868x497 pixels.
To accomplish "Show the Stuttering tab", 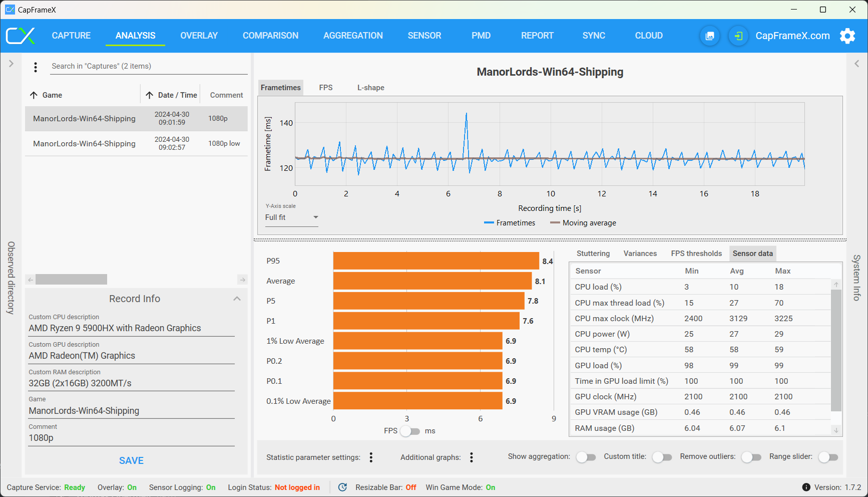I will [x=593, y=254].
